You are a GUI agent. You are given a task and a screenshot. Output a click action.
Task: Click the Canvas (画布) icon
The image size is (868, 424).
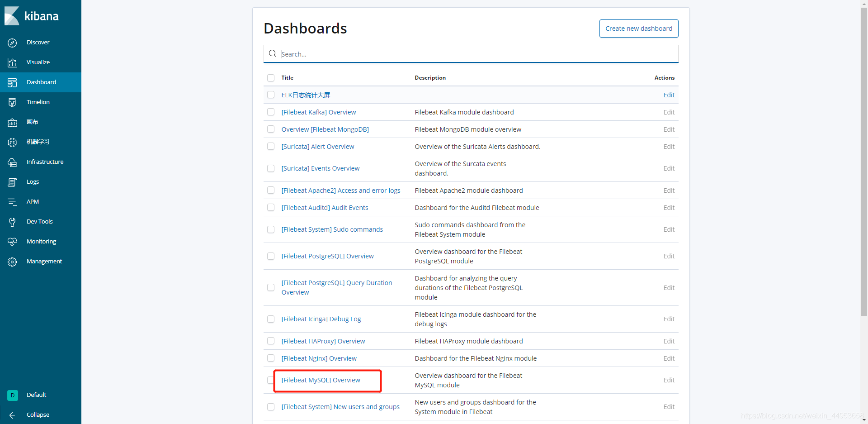12,122
